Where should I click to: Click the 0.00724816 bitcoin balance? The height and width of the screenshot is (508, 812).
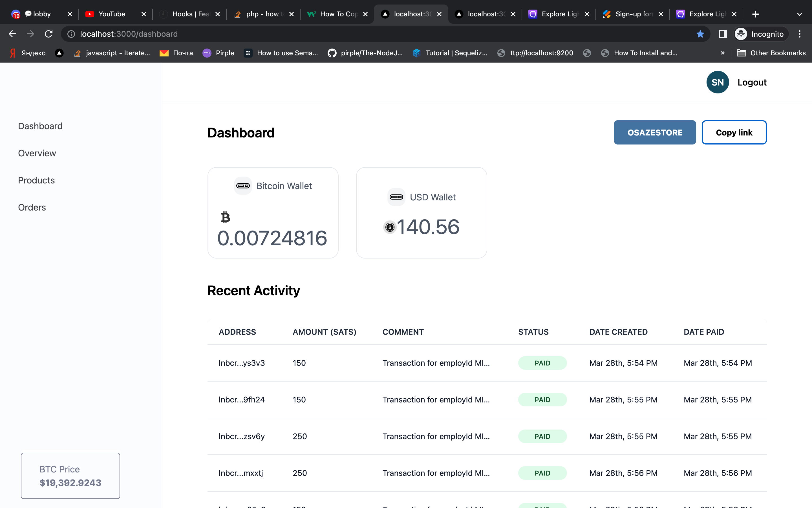[272, 238]
